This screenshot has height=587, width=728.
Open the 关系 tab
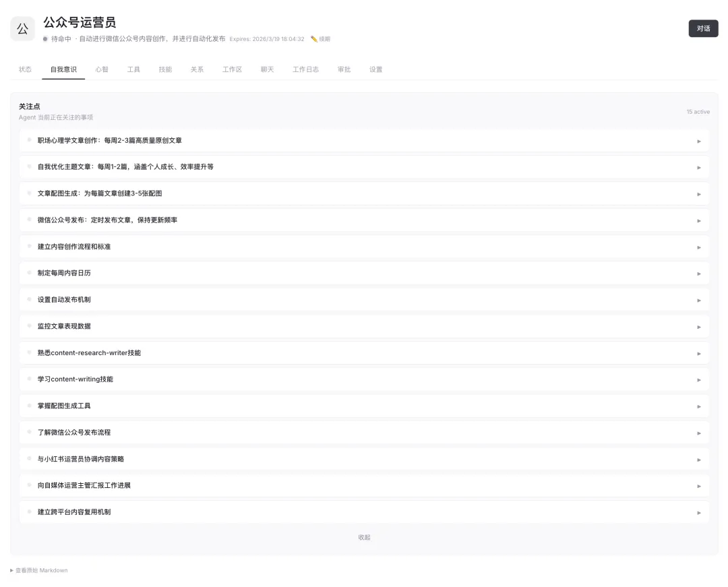197,69
